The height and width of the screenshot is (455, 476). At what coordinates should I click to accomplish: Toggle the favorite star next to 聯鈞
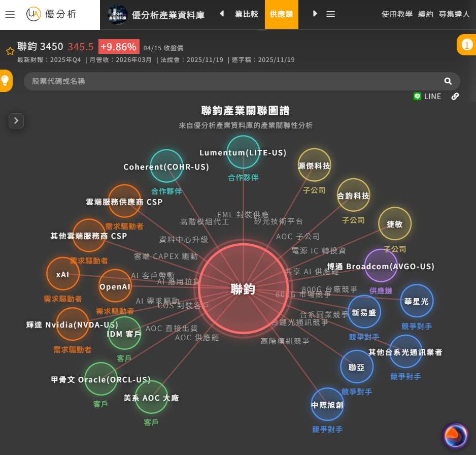pyautogui.click(x=10, y=51)
